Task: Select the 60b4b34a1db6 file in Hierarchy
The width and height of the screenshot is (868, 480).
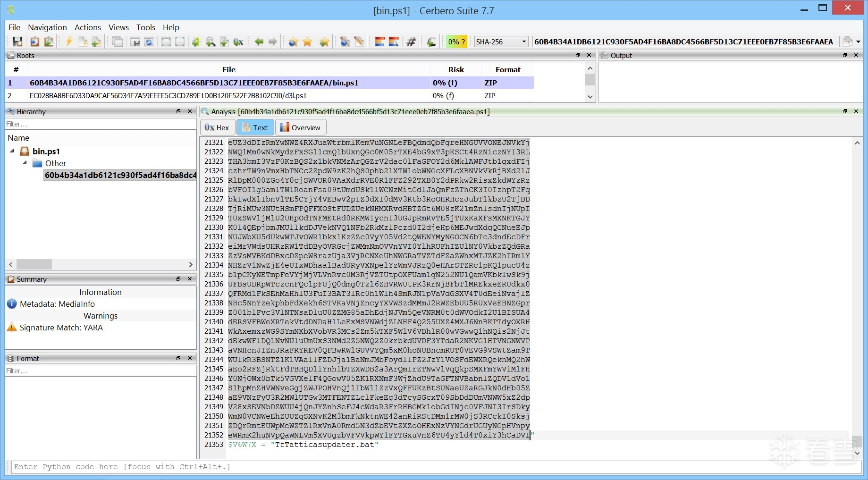Action: tap(120, 175)
